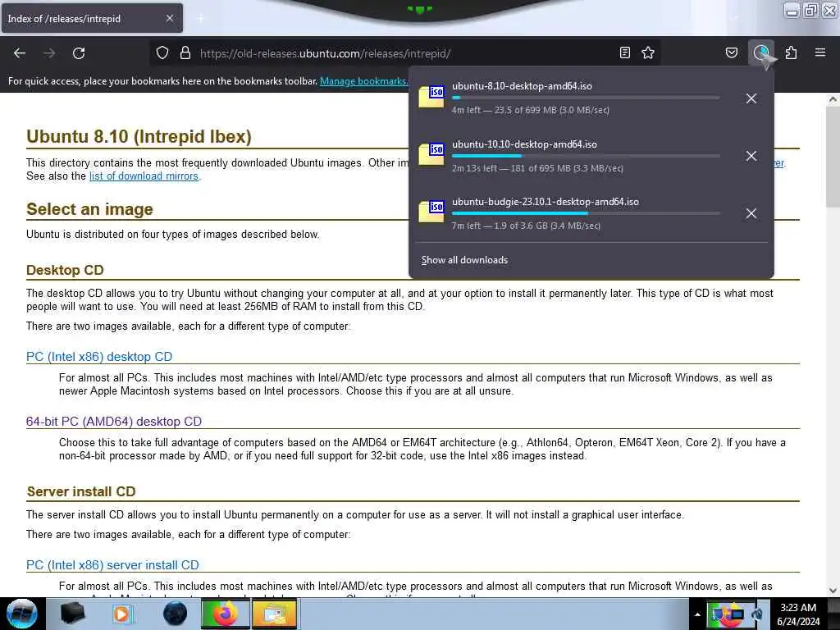The height and width of the screenshot is (630, 840).
Task: Click ubuntu-10.10 iso file icon
Action: click(431, 154)
